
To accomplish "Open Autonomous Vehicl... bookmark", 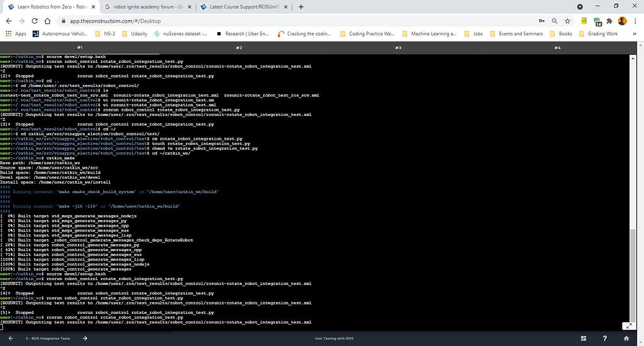I will pos(60,34).
